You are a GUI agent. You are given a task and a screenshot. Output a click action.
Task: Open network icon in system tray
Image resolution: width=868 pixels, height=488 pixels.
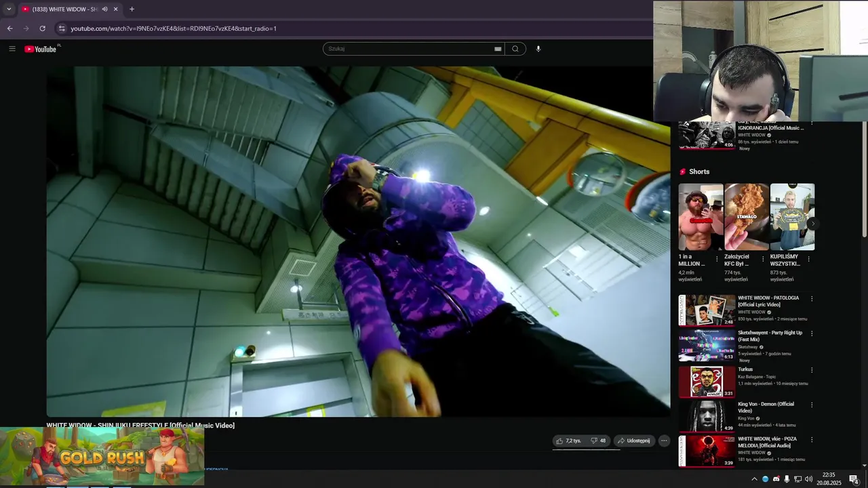click(797, 479)
